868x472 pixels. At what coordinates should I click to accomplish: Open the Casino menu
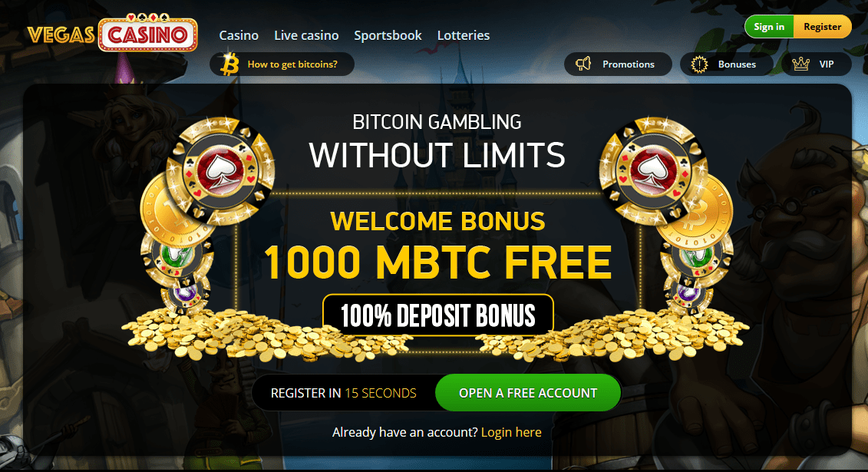click(x=239, y=35)
